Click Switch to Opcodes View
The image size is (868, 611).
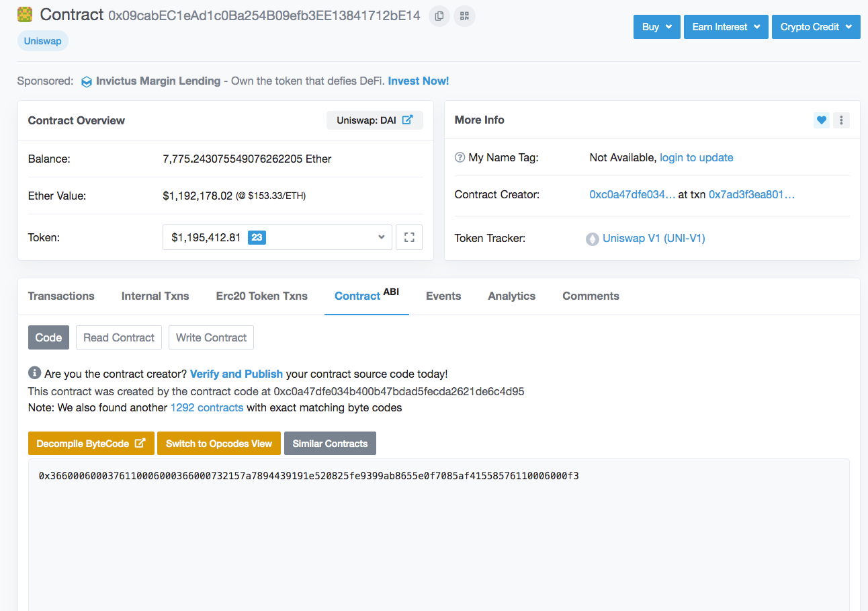(x=219, y=444)
